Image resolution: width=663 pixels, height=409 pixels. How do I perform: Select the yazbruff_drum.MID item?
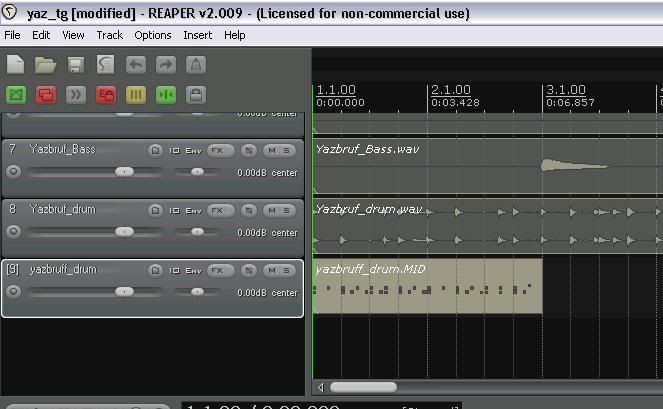click(427, 286)
